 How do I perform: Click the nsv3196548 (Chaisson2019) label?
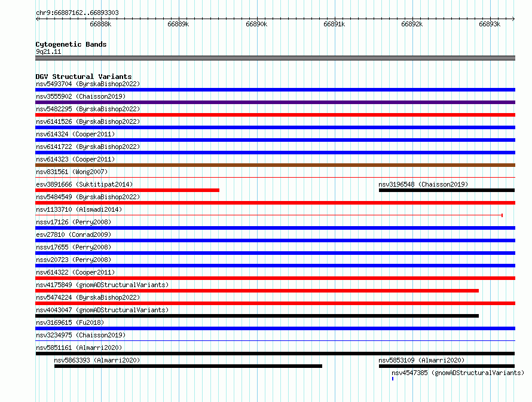423,184
